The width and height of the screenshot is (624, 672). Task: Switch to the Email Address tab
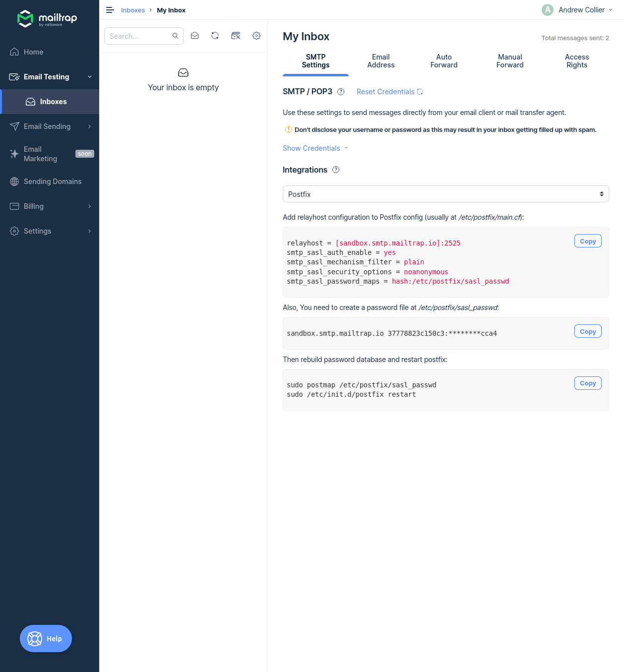pyautogui.click(x=380, y=61)
